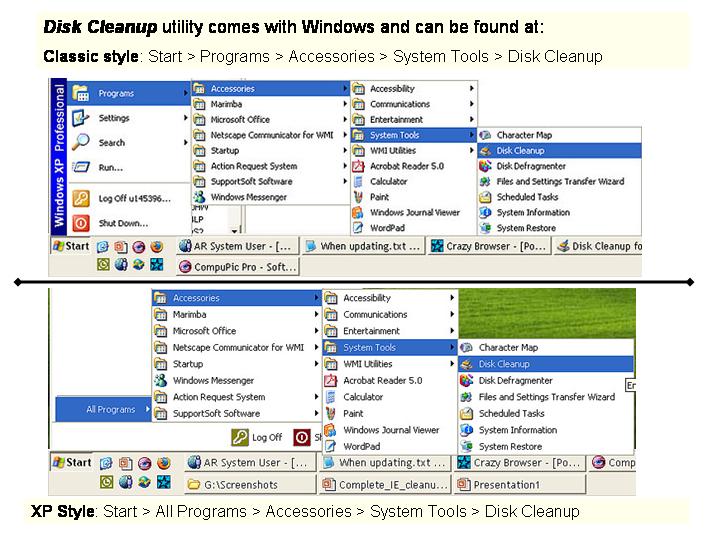720x540 pixels.
Task: Click the Start button on XP-style taskbar
Action: click(72, 462)
